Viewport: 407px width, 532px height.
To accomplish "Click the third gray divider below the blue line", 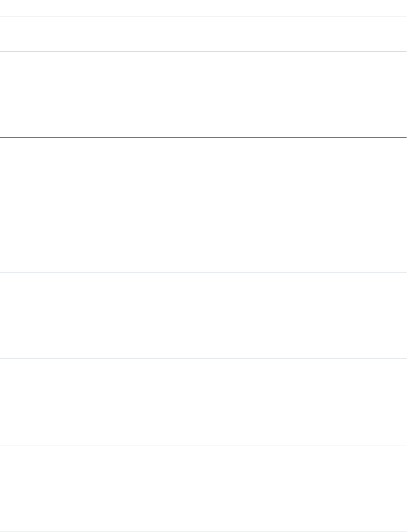I will pos(203,445).
